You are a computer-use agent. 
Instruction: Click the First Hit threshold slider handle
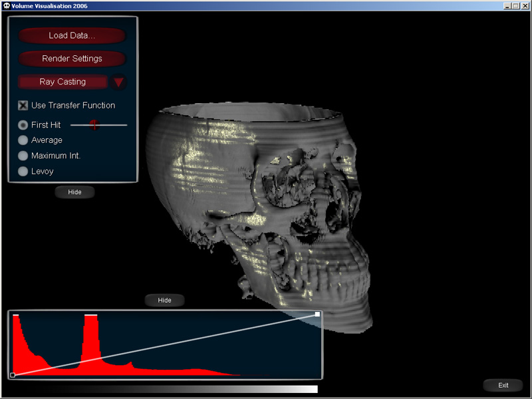(x=94, y=124)
